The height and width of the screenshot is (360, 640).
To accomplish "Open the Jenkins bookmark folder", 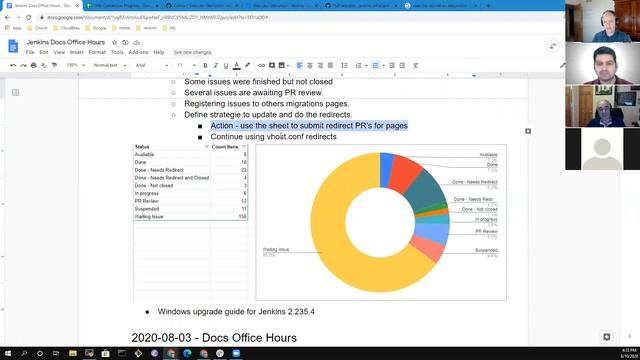I will 146,28.
